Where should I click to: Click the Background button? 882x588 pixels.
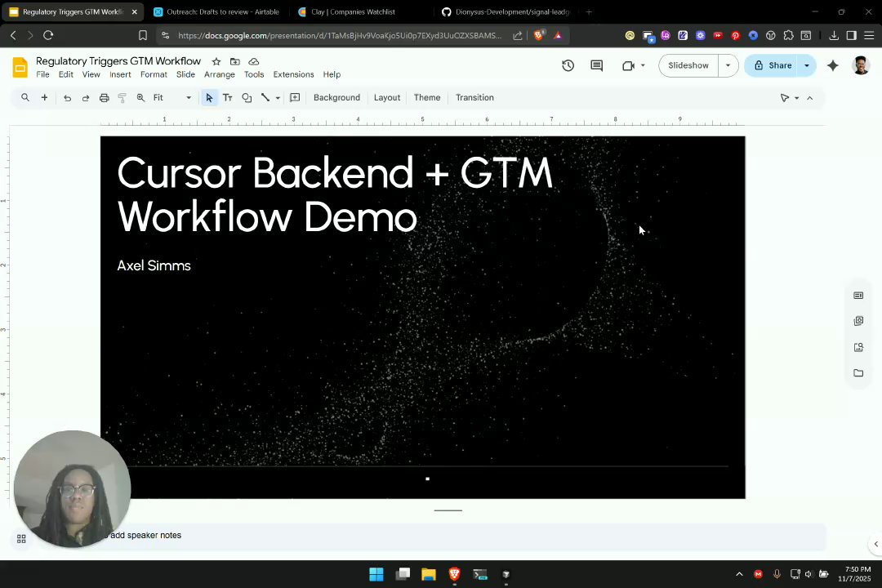(x=336, y=97)
